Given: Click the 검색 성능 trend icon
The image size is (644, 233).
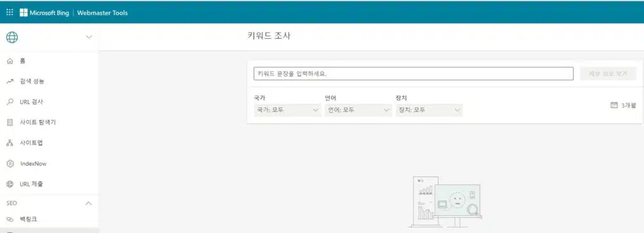Looking at the screenshot, I should pos(10,82).
